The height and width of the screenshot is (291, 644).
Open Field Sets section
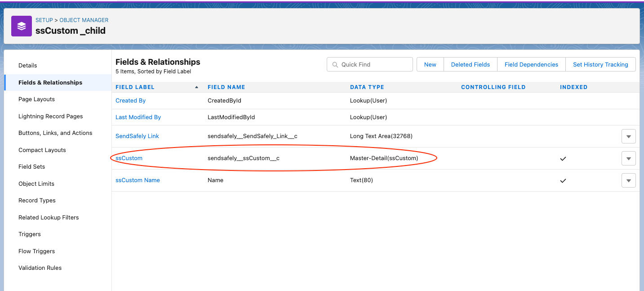(31, 167)
